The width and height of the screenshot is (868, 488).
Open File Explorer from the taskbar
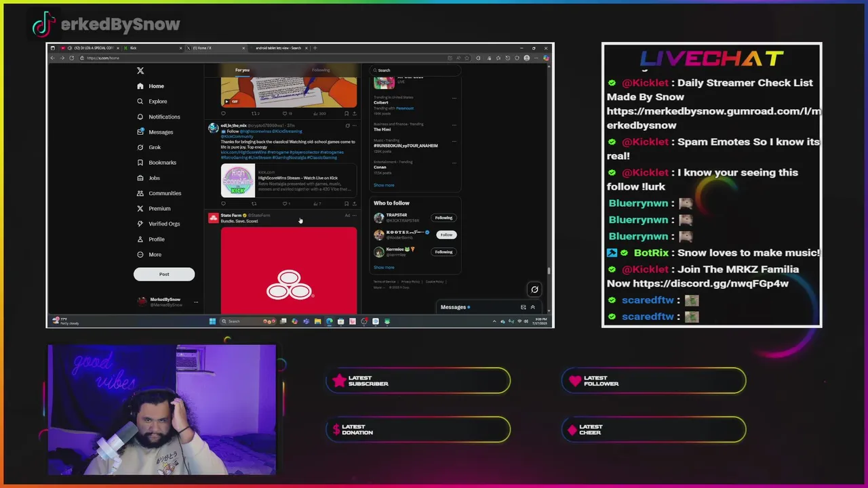point(317,321)
